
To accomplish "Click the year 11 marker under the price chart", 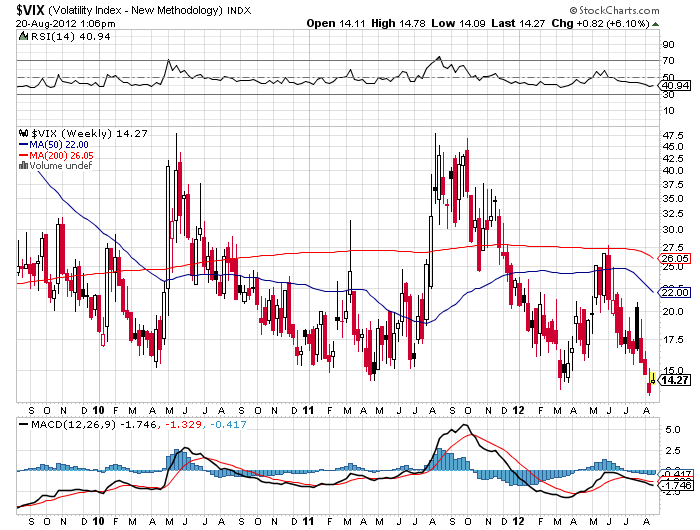I will point(308,410).
